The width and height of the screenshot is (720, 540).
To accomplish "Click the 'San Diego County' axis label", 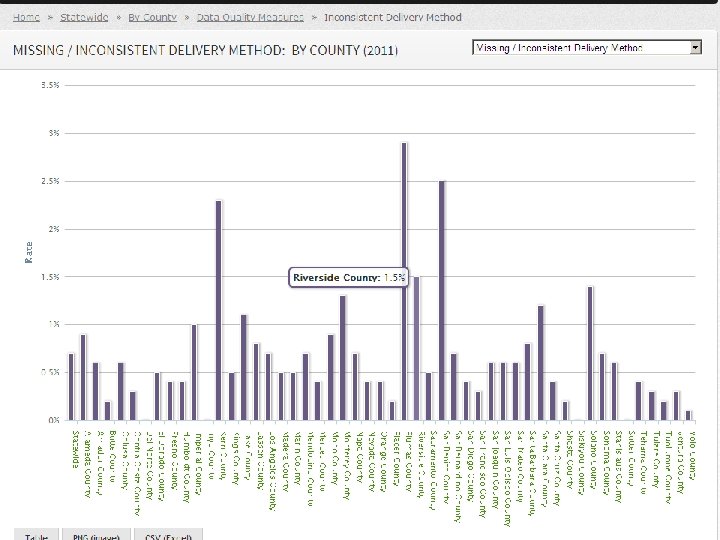I will [x=470, y=466].
